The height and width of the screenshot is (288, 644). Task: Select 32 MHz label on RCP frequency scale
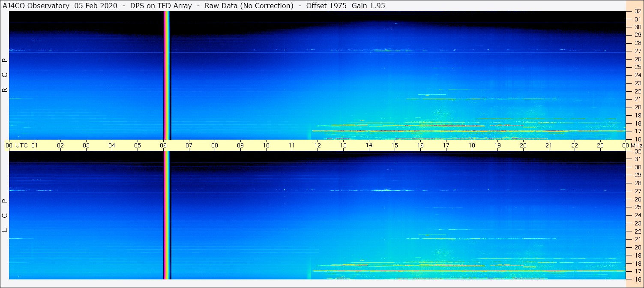tap(637, 12)
